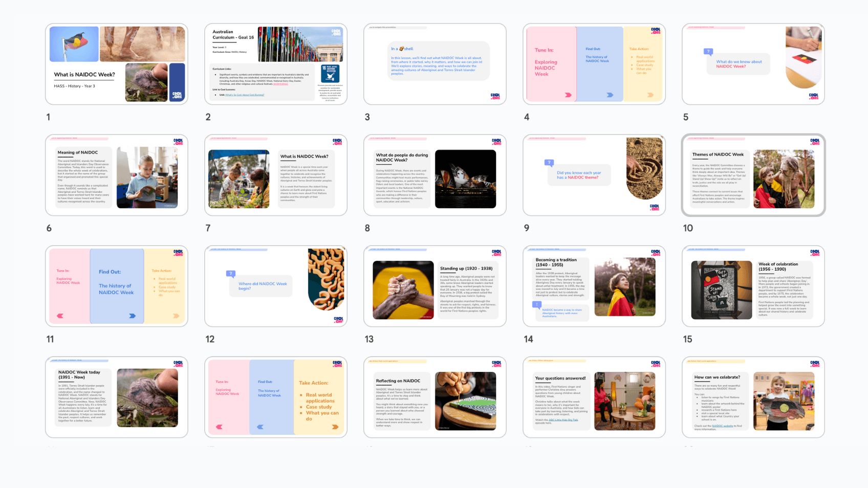Open the 'Standing up (1920 - 1938)' slide
Screen dimensions: 868x488
point(435,286)
